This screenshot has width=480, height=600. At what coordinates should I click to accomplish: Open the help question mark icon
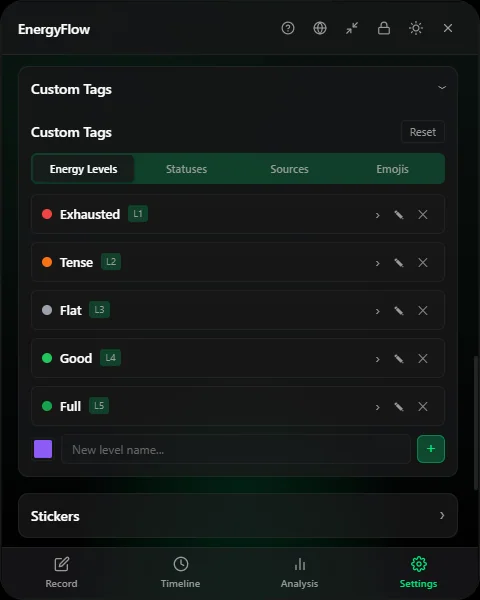click(x=288, y=28)
